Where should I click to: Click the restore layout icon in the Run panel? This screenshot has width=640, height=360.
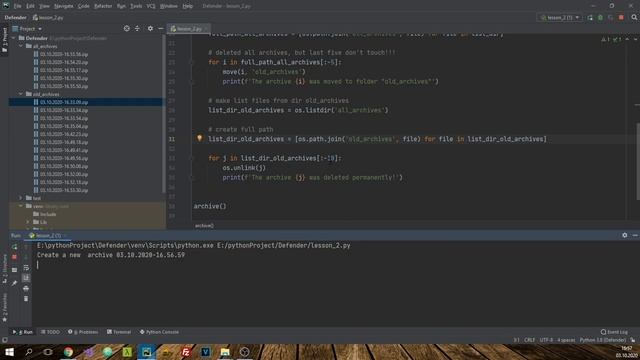point(15,270)
